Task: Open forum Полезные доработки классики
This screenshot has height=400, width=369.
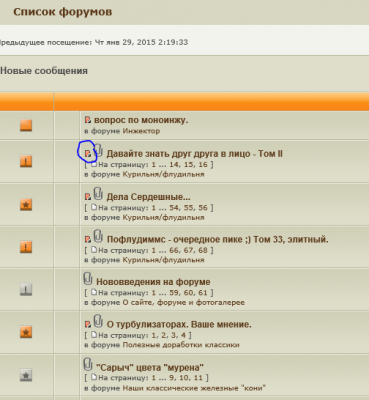Action: (x=181, y=345)
